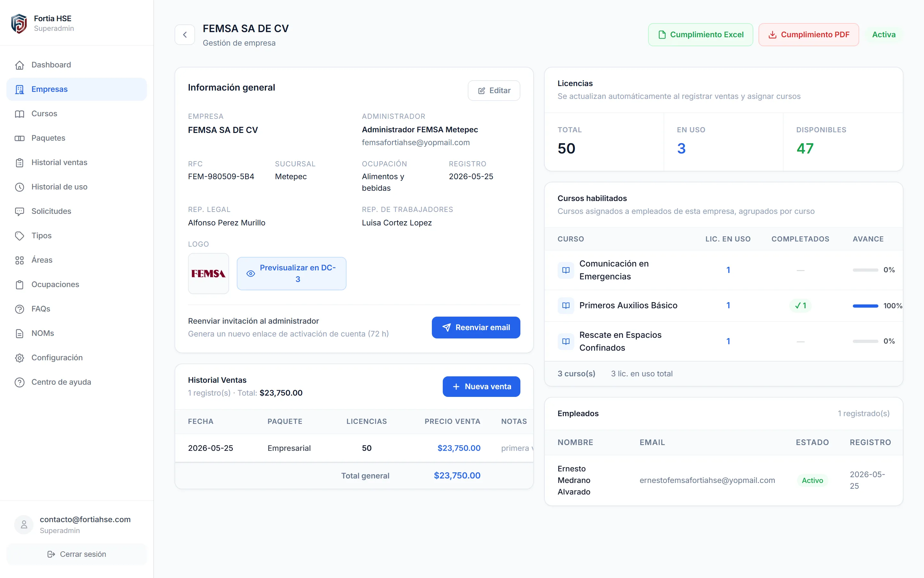Click the completed checkmark badge for Primeros Auxilios
Image resolution: width=924 pixels, height=578 pixels.
coord(801,306)
